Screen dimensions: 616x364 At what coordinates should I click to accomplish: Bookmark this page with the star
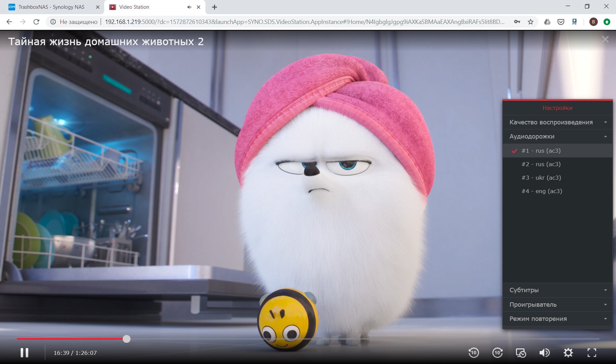(531, 22)
